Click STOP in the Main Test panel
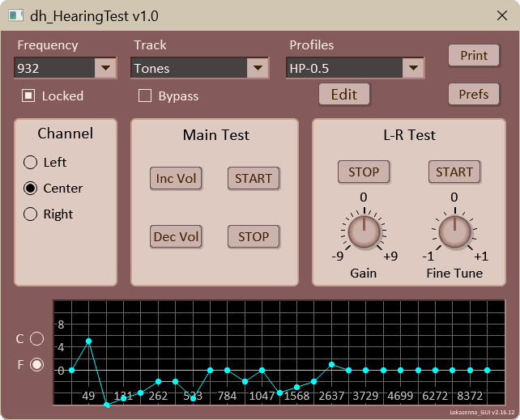 (254, 237)
